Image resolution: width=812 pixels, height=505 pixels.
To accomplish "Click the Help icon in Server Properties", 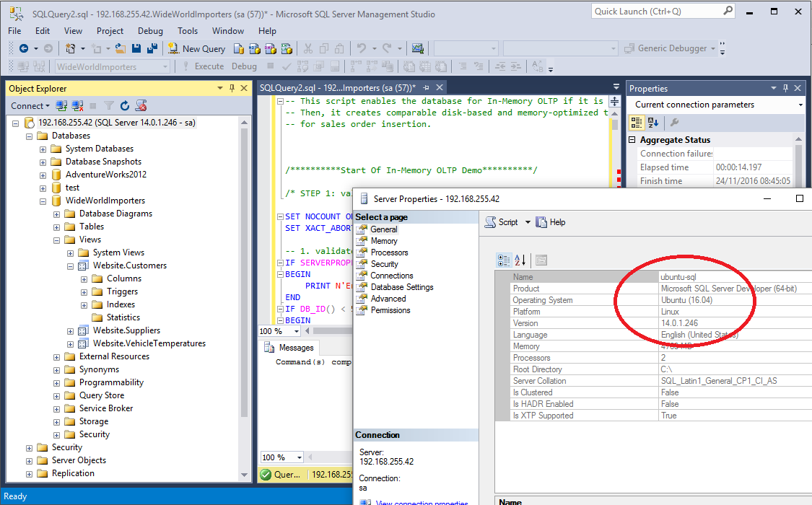I will click(x=551, y=222).
